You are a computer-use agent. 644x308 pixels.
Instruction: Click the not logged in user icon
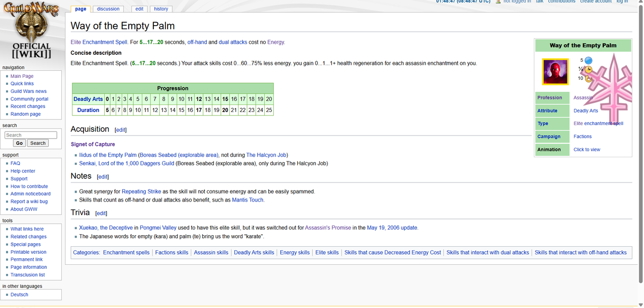click(498, 2)
